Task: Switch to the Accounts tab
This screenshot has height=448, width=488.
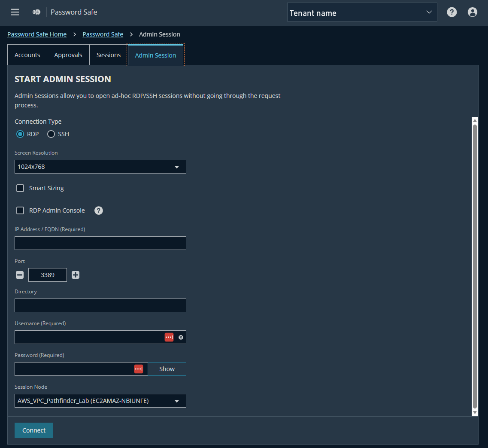Action: click(x=27, y=55)
